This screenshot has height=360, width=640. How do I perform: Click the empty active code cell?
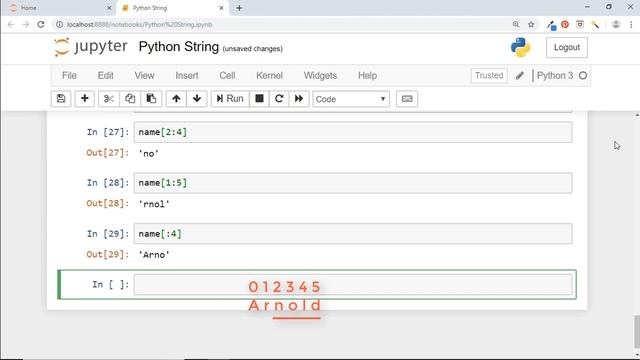coord(353,284)
